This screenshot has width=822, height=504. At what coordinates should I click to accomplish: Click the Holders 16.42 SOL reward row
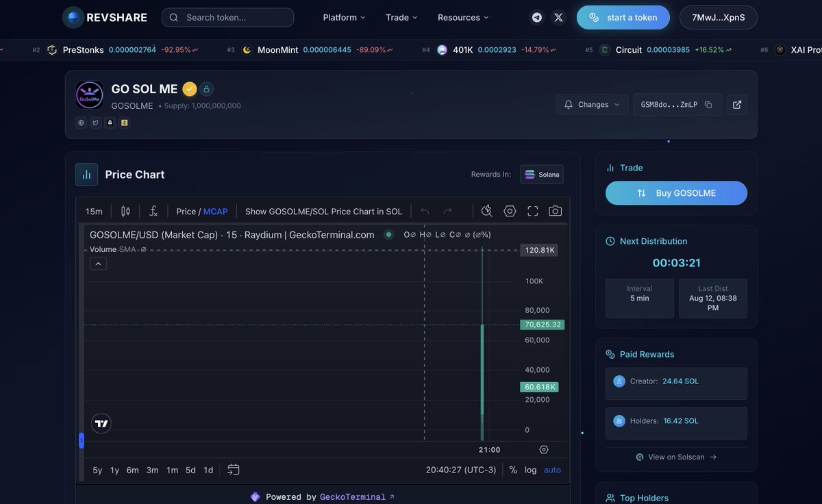click(x=676, y=423)
